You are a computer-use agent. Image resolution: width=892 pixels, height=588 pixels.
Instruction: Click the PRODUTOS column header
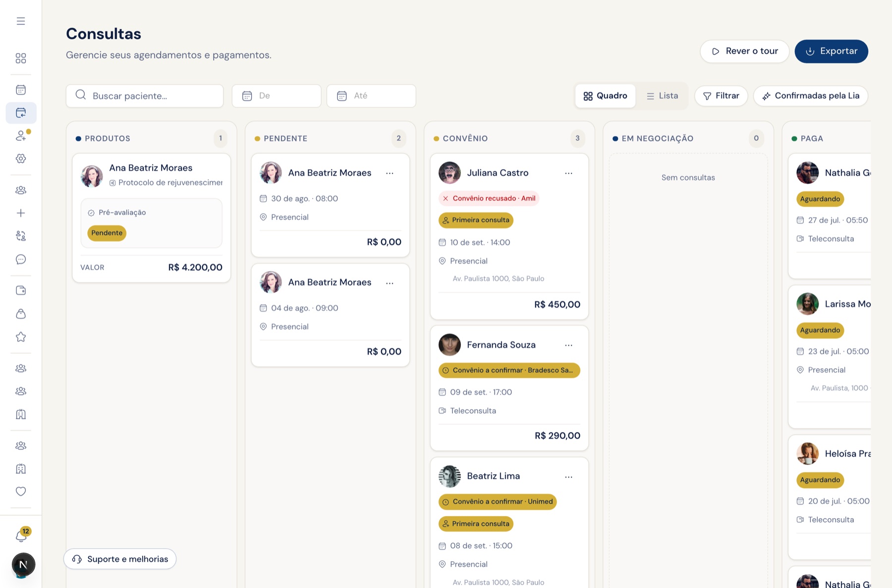108,139
